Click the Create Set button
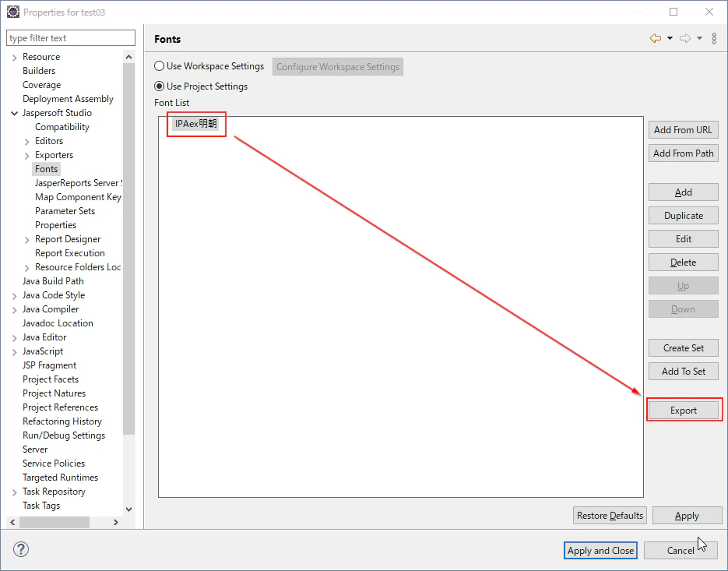728x571 pixels. (683, 347)
